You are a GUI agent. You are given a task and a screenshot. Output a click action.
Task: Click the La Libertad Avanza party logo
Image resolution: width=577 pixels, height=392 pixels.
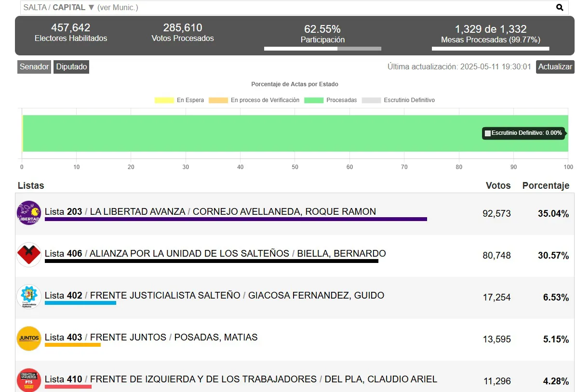coord(28,212)
